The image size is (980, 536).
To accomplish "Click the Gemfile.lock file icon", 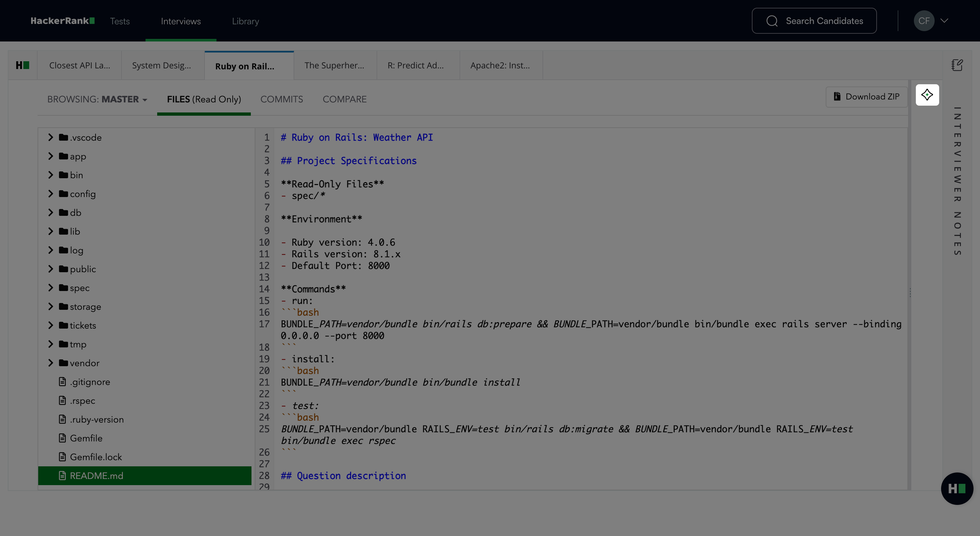I will pyautogui.click(x=63, y=457).
